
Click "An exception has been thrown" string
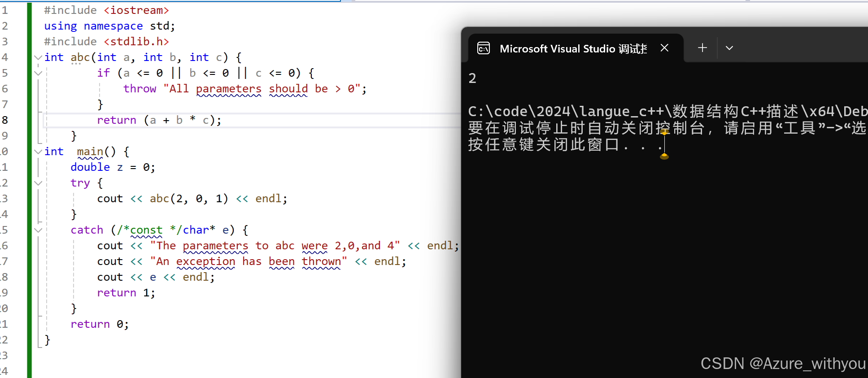(249, 261)
